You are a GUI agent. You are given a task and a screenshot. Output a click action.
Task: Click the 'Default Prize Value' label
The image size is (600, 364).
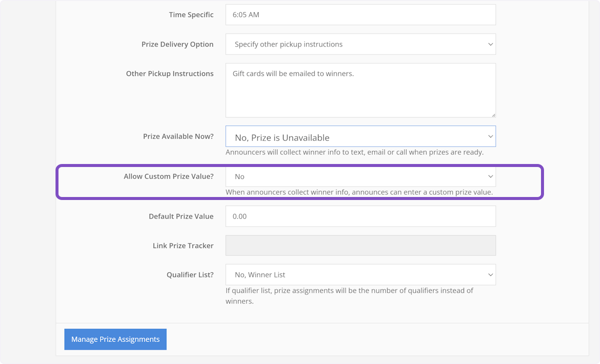pos(181,216)
